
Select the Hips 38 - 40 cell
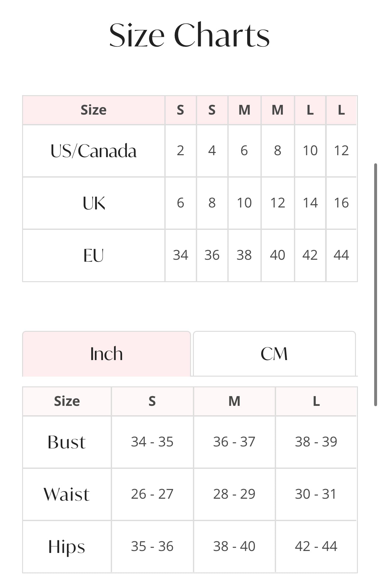(234, 546)
